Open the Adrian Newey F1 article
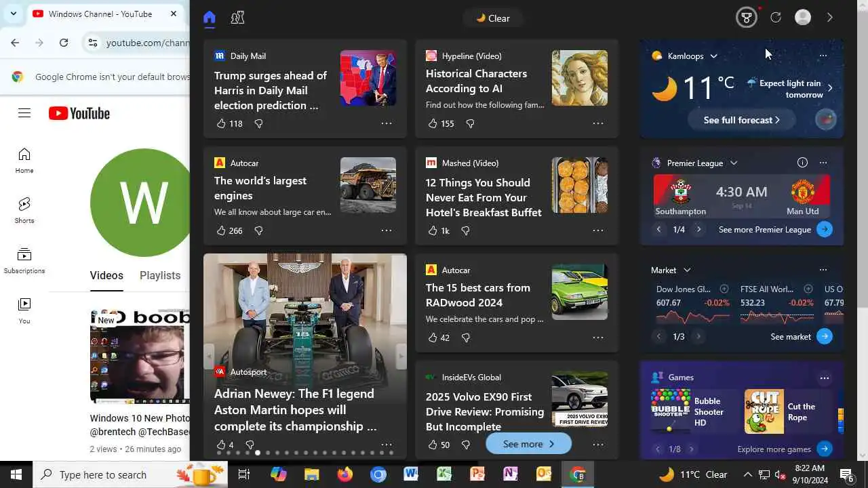The width and height of the screenshot is (868, 488). [295, 409]
